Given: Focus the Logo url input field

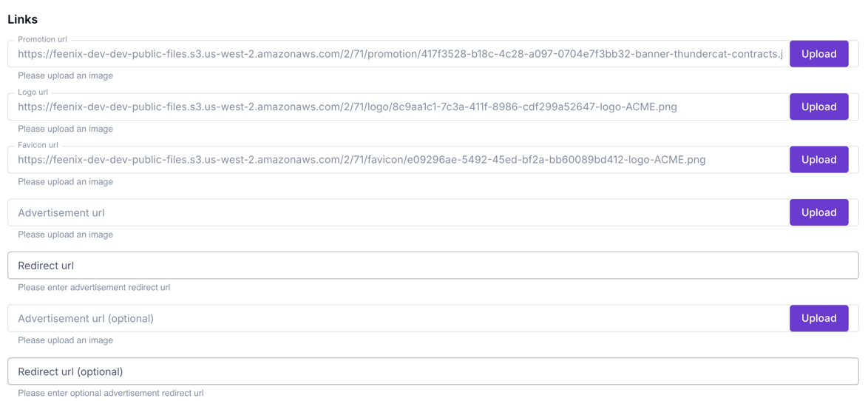Looking at the screenshot, I should tap(399, 107).
